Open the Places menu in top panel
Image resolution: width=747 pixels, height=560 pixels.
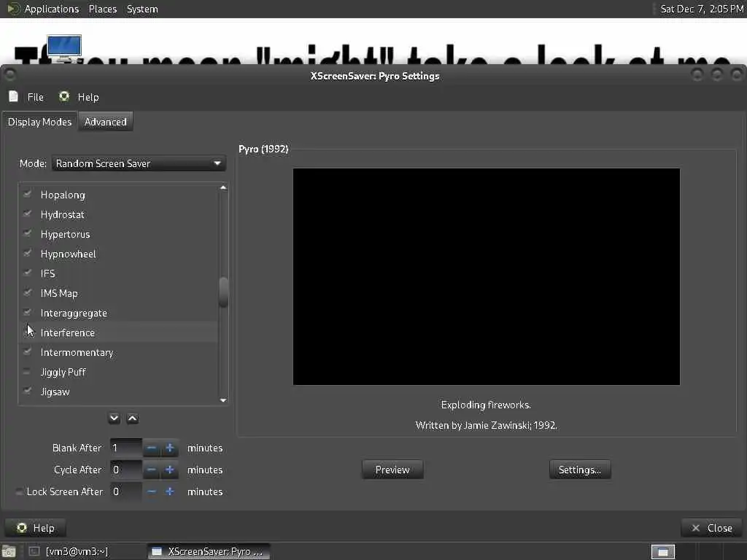click(x=102, y=9)
